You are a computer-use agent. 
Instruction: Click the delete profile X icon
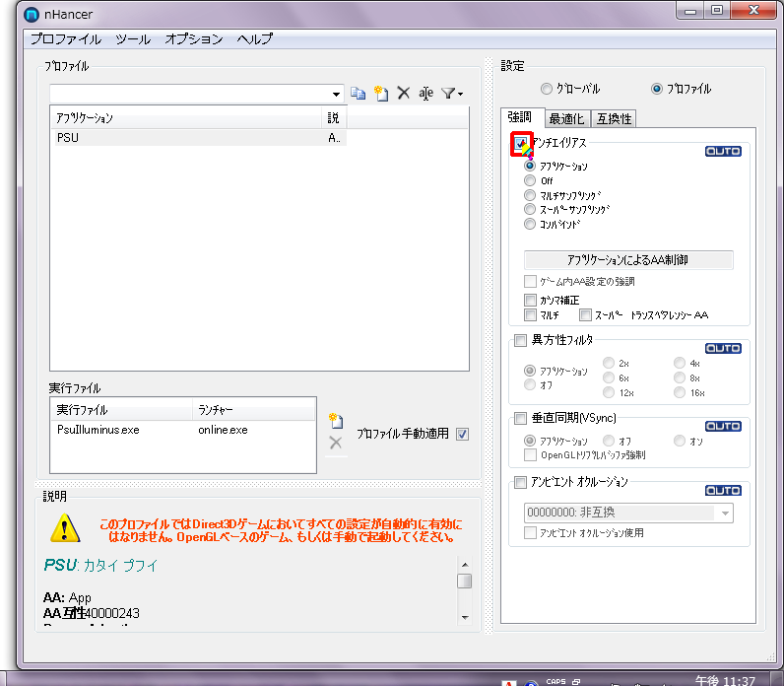point(404,93)
